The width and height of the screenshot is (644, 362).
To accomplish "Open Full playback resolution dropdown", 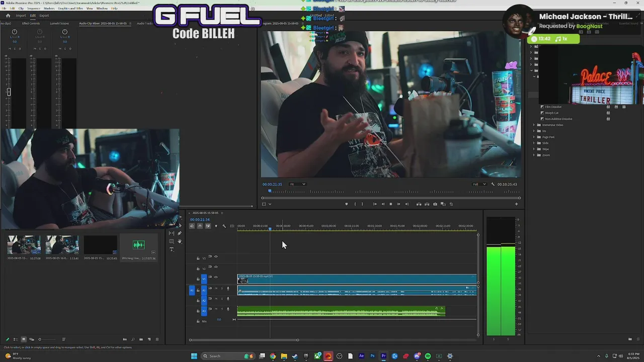I will coord(479,184).
